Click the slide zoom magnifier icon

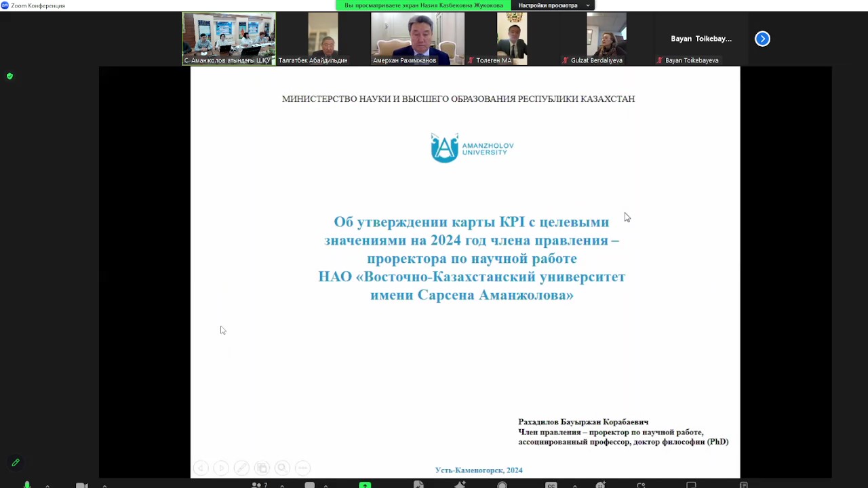click(282, 468)
